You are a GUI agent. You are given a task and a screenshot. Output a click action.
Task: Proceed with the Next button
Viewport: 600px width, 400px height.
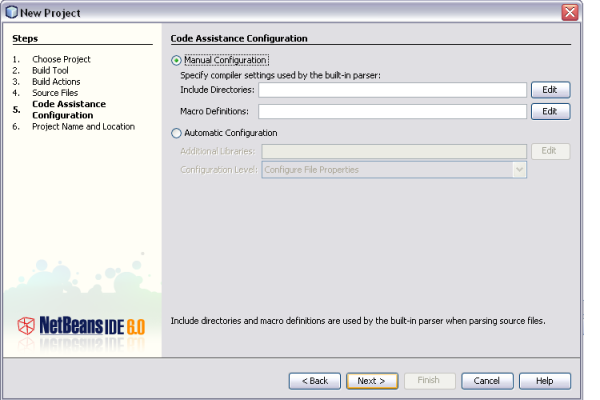click(372, 381)
